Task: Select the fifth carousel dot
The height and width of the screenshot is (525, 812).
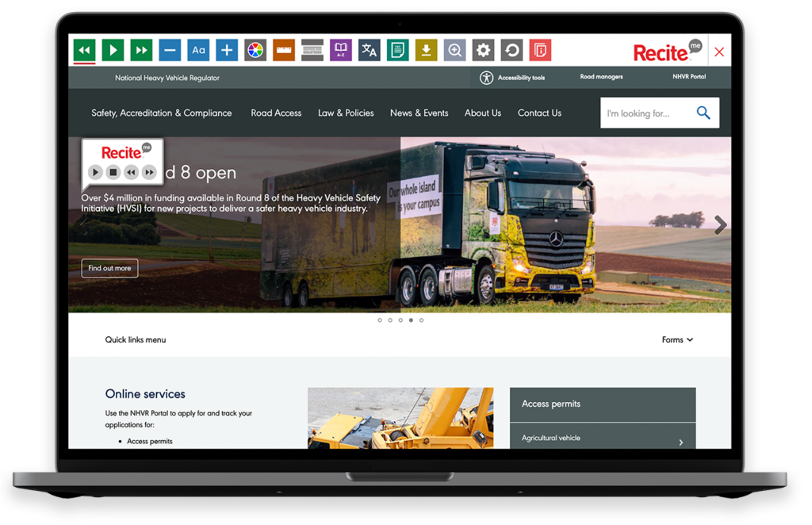Action: coord(422,320)
